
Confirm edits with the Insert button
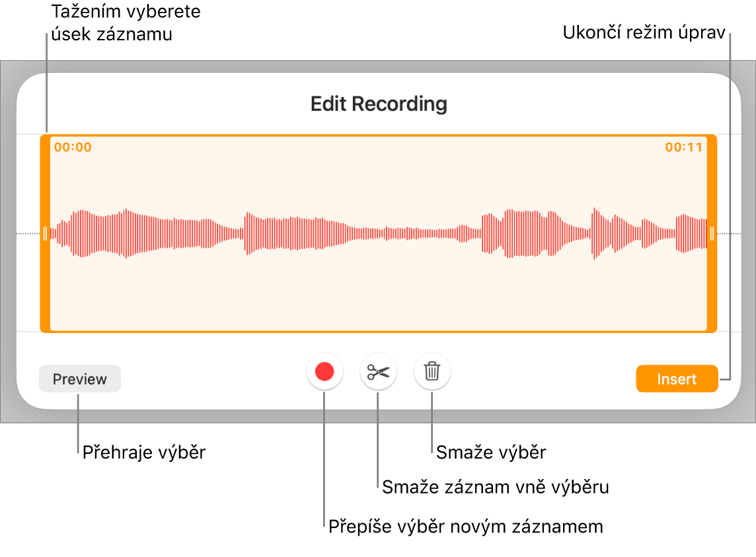pos(677,379)
